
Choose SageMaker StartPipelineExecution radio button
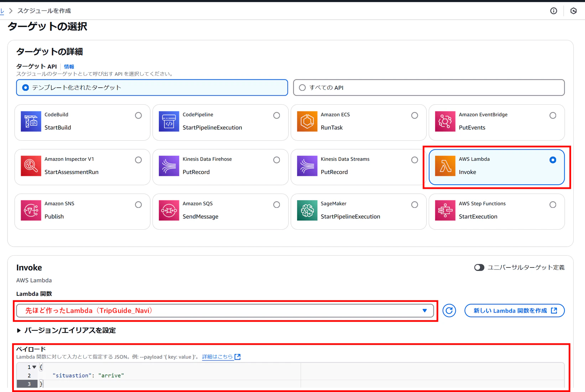(414, 205)
